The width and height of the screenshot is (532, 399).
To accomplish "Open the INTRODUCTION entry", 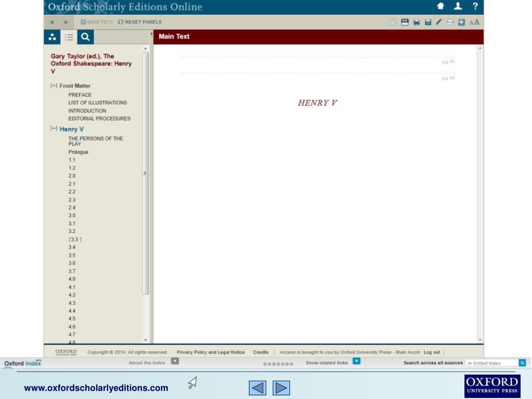I will (x=87, y=111).
